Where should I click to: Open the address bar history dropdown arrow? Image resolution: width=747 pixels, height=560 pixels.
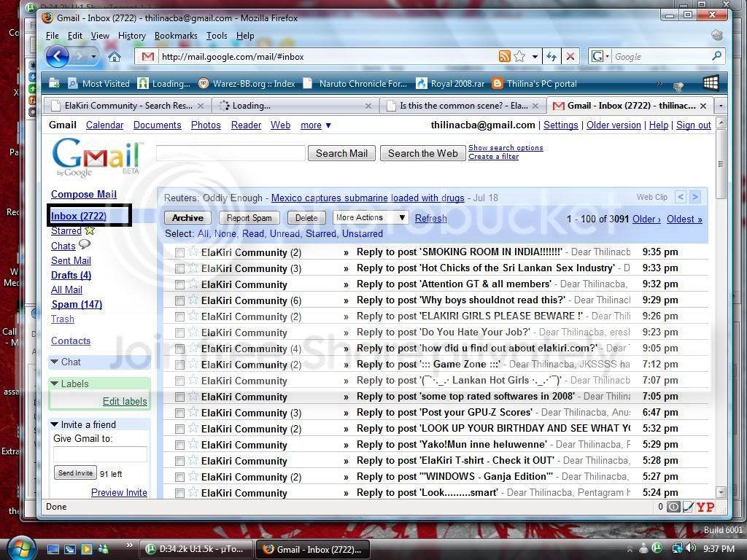click(535, 57)
